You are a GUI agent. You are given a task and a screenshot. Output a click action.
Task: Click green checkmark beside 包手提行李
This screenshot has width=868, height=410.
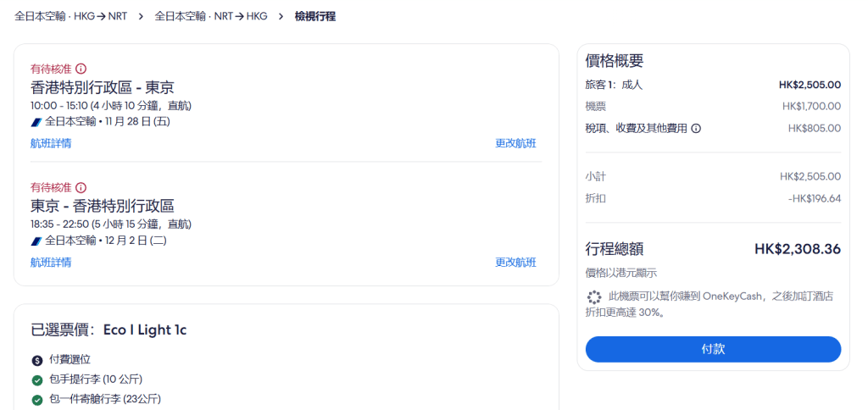(37, 380)
